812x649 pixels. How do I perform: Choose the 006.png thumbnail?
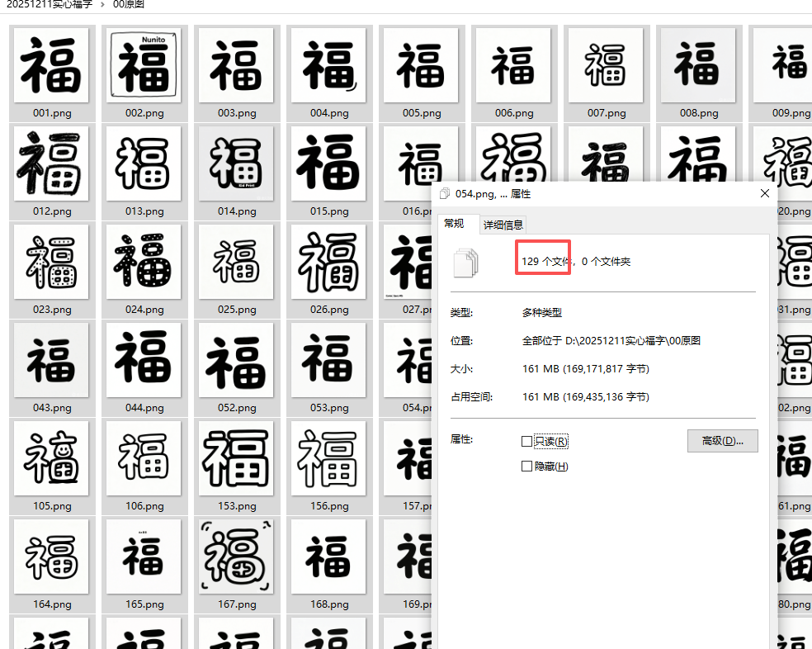(x=513, y=65)
